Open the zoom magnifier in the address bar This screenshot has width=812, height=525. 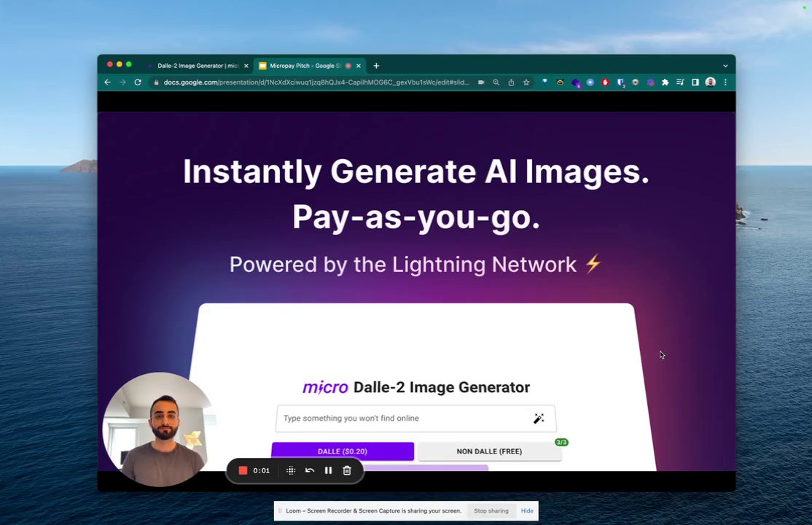coord(496,82)
